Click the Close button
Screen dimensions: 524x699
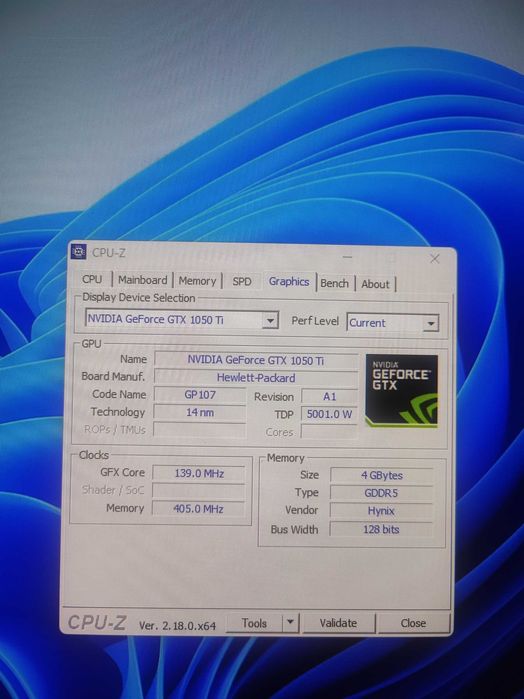pos(413,623)
